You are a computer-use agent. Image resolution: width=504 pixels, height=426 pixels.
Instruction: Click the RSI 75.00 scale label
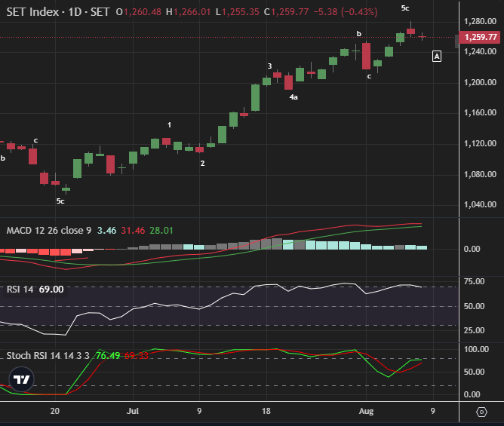tap(474, 281)
